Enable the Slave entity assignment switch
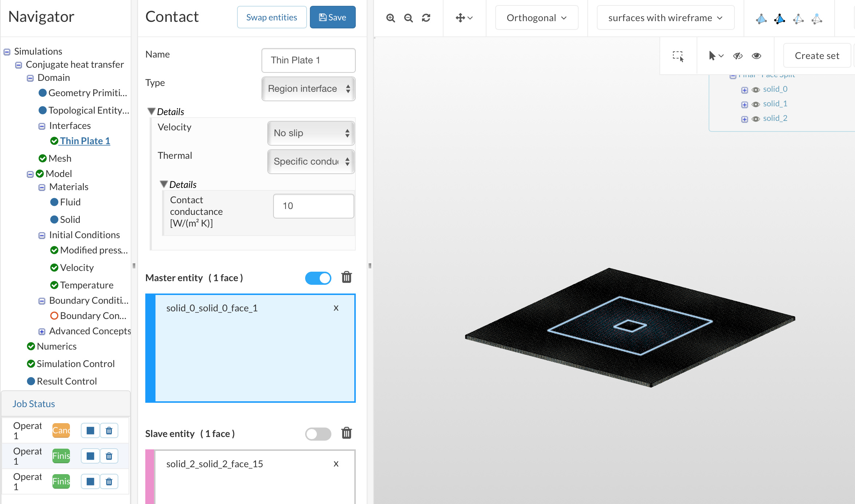The width and height of the screenshot is (855, 504). point(318,434)
